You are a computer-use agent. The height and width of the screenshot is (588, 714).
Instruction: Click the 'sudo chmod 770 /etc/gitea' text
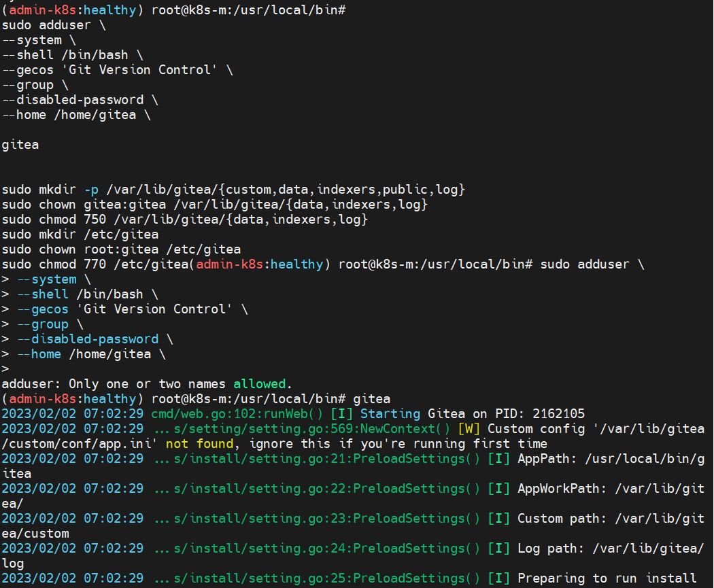pyautogui.click(x=95, y=264)
